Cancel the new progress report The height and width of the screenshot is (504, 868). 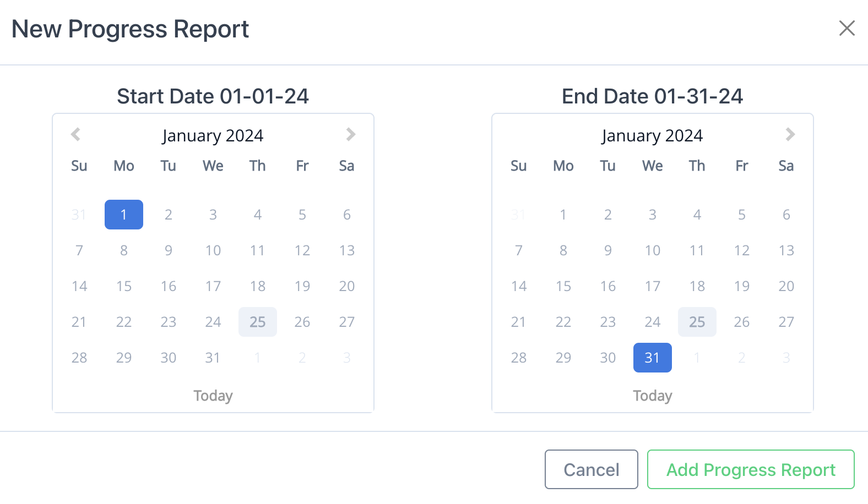point(592,469)
